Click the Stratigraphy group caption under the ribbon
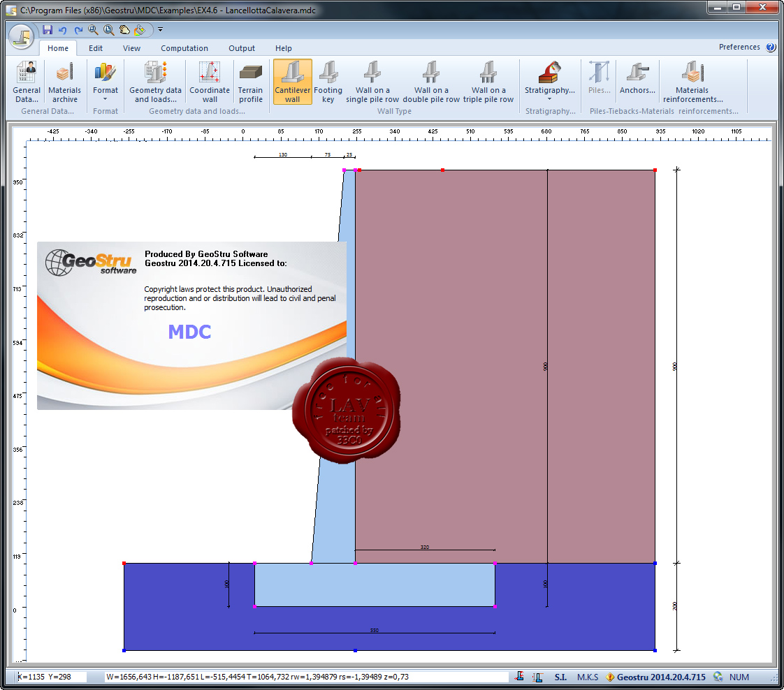784x690 pixels. pos(551,111)
